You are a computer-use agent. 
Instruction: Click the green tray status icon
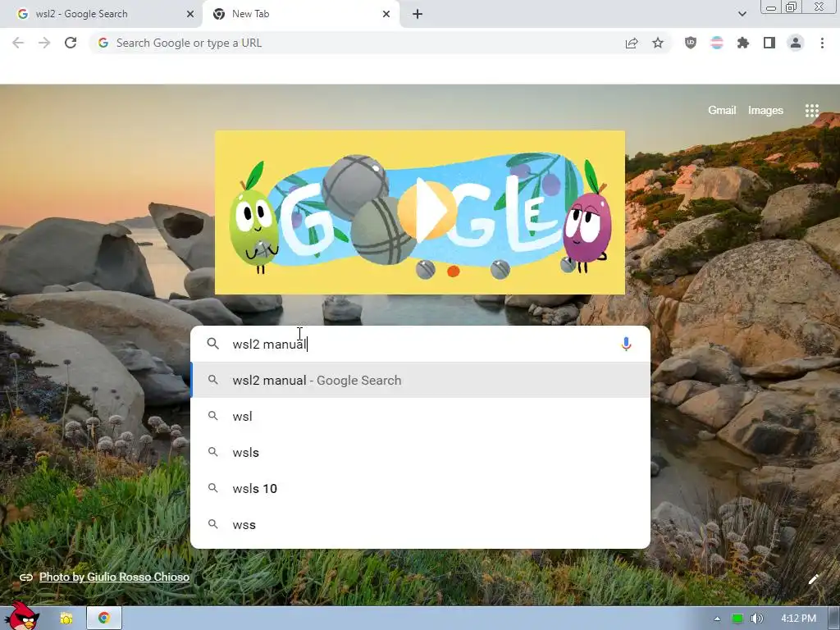coord(737,619)
